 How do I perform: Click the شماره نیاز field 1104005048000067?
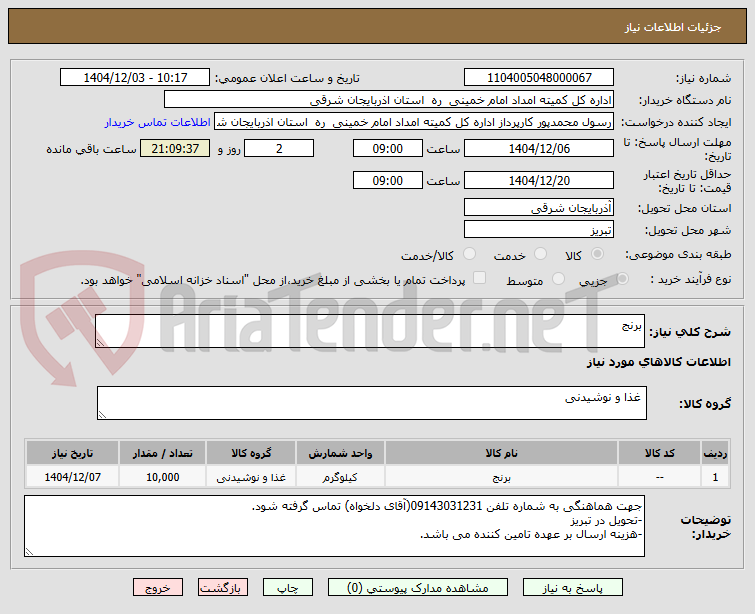point(539,77)
